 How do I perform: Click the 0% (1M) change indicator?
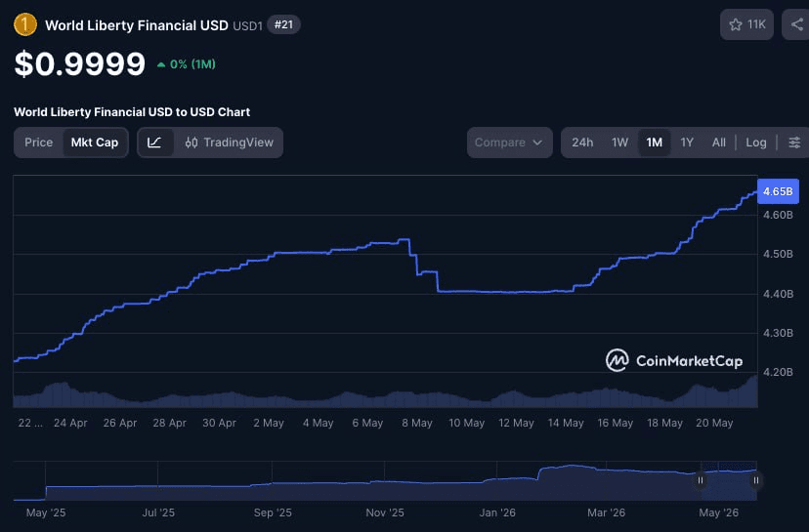pyautogui.click(x=187, y=63)
